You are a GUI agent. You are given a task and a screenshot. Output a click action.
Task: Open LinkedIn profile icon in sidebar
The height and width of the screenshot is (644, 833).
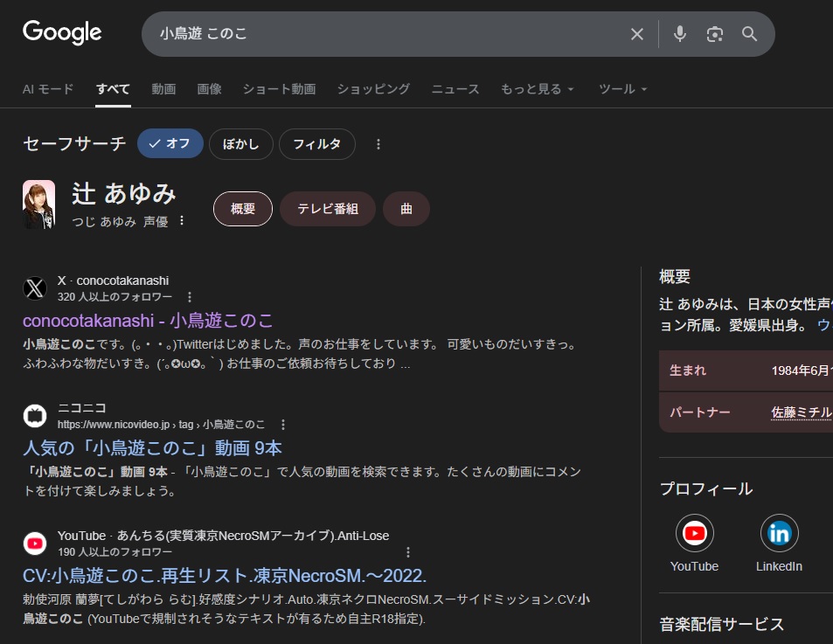[x=779, y=533]
